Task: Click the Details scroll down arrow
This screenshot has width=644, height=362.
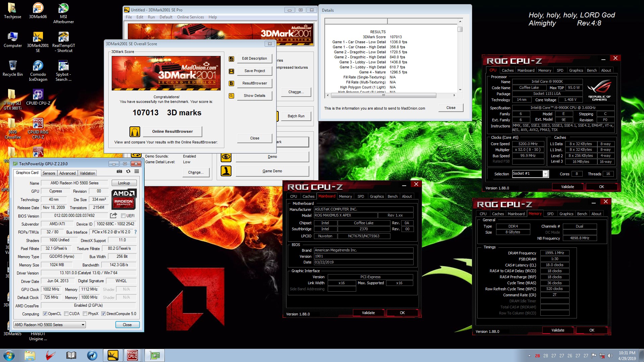Action: point(460,90)
